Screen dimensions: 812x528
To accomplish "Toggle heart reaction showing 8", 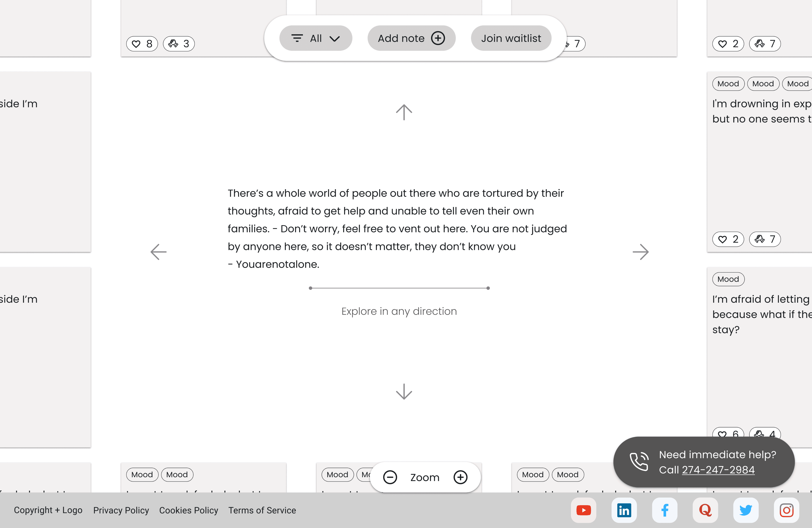I will pyautogui.click(x=142, y=44).
